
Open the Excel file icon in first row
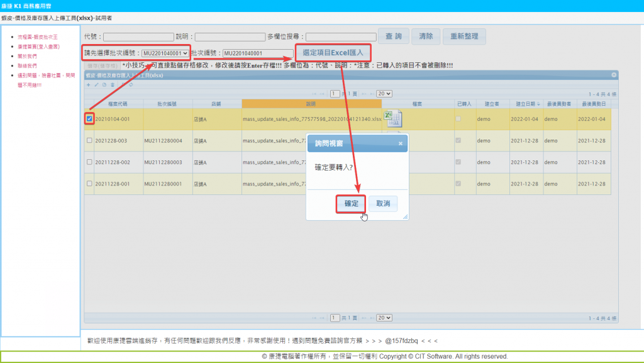coord(392,119)
